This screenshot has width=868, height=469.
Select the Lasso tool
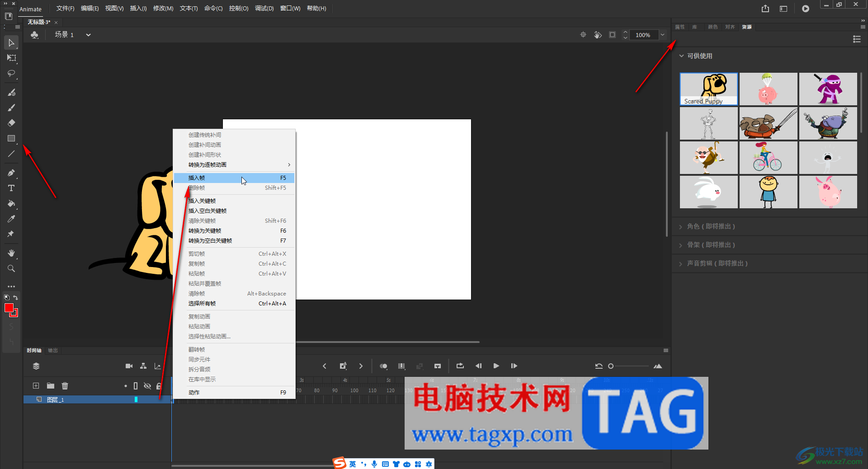[11, 73]
